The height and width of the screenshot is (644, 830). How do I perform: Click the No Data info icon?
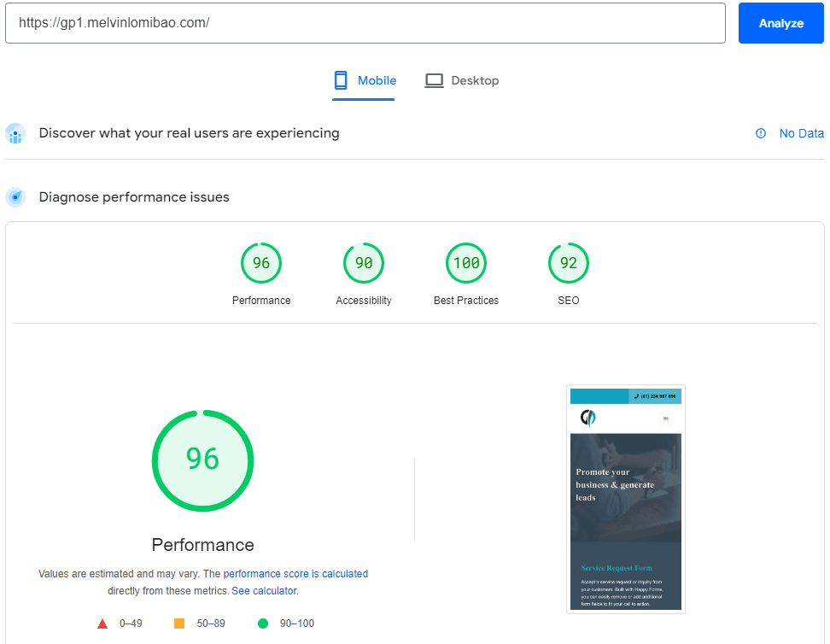761,134
